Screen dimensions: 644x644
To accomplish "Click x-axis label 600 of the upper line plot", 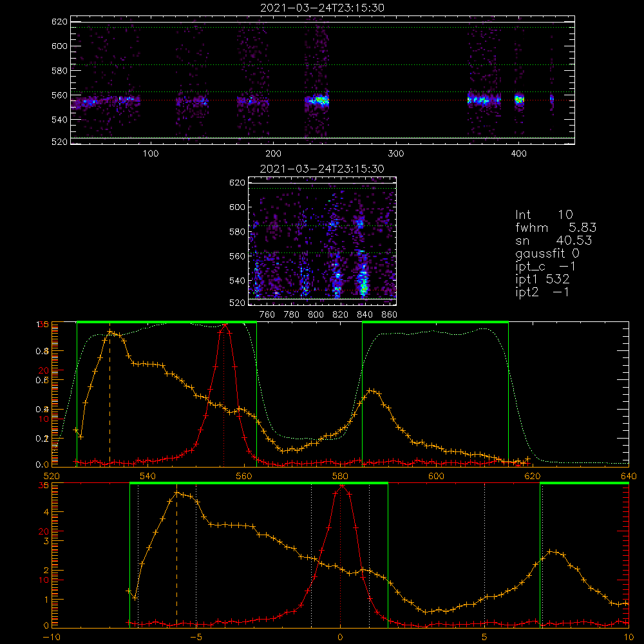I will [x=436, y=477].
